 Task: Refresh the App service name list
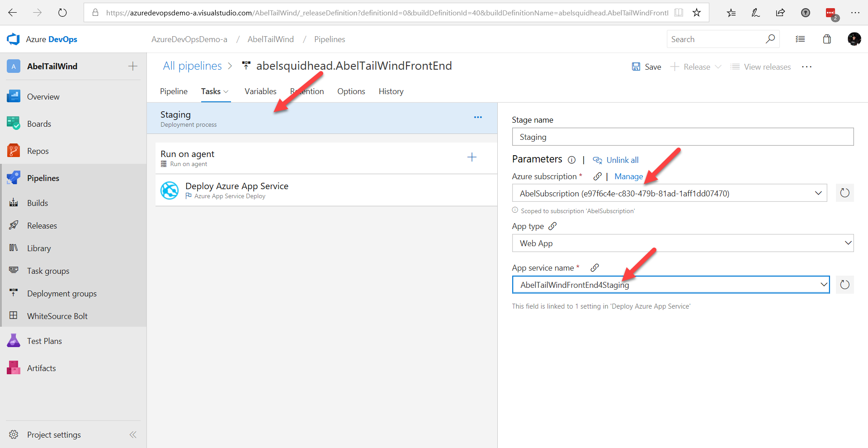point(844,285)
